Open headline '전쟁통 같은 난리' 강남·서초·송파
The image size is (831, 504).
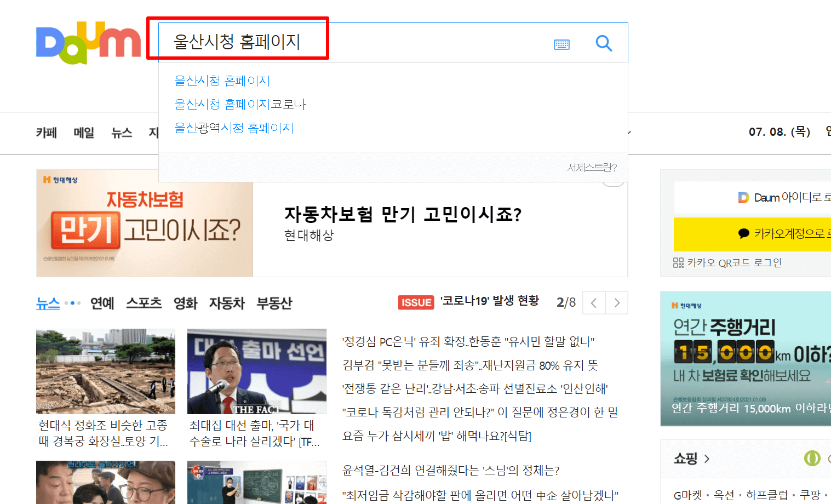point(475,389)
